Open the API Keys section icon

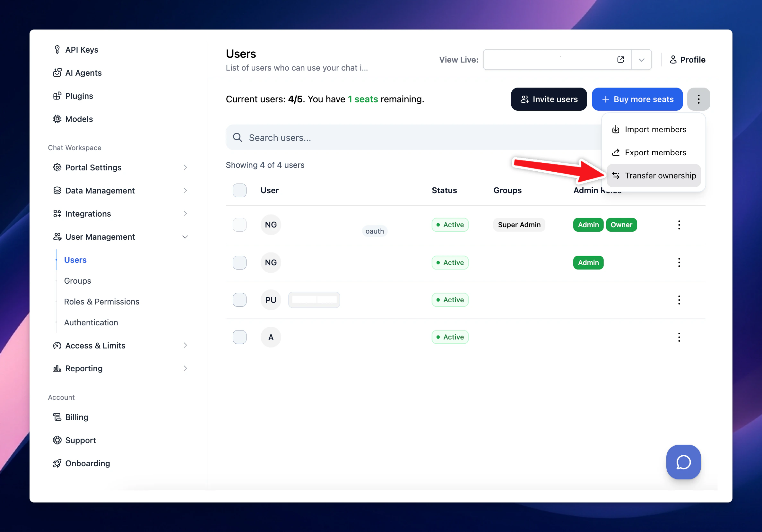pyautogui.click(x=57, y=50)
